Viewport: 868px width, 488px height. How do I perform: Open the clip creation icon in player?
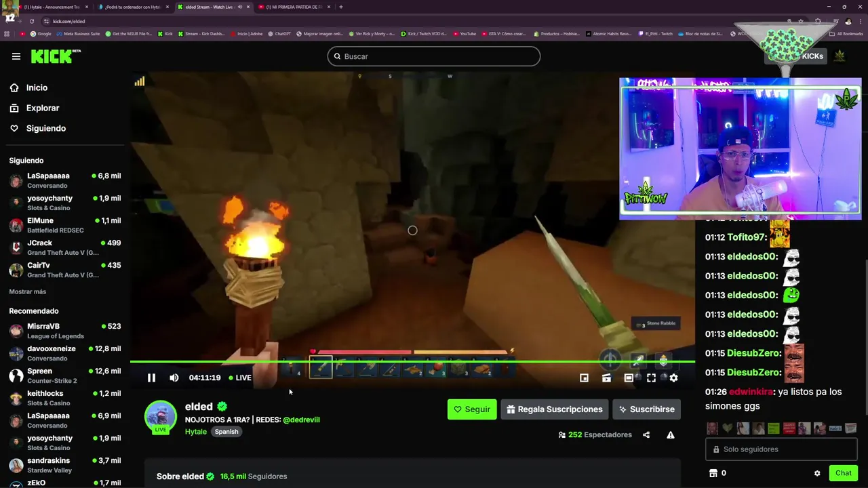[606, 378]
